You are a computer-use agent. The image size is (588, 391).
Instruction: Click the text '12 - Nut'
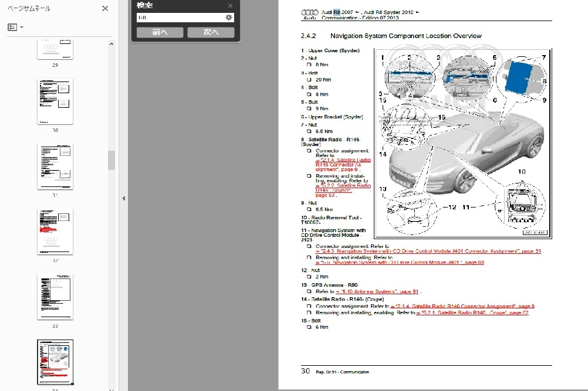coord(310,270)
